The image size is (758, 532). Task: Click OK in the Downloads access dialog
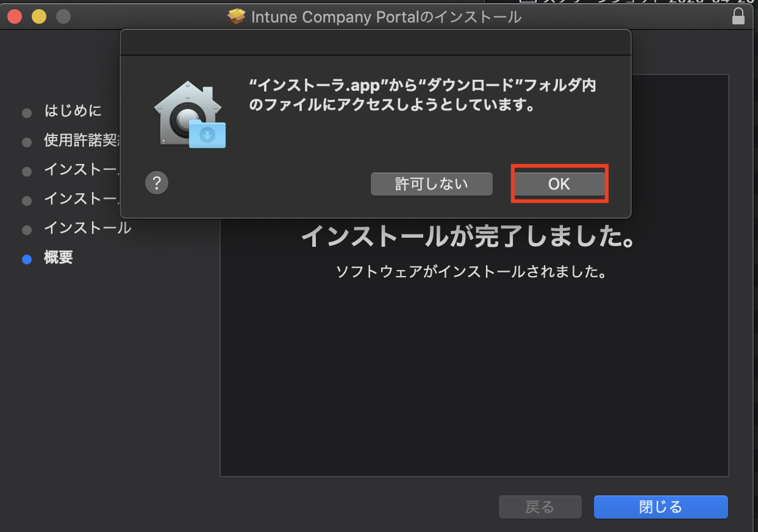coord(559,183)
